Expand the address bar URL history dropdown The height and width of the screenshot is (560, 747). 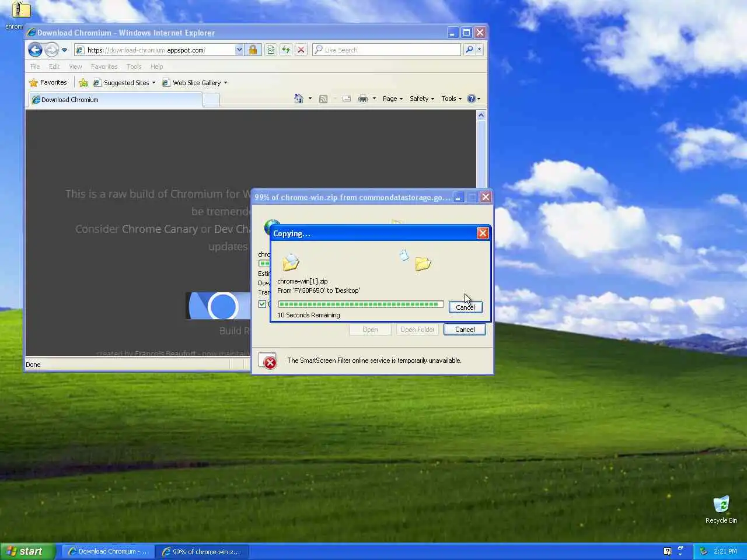[239, 50]
